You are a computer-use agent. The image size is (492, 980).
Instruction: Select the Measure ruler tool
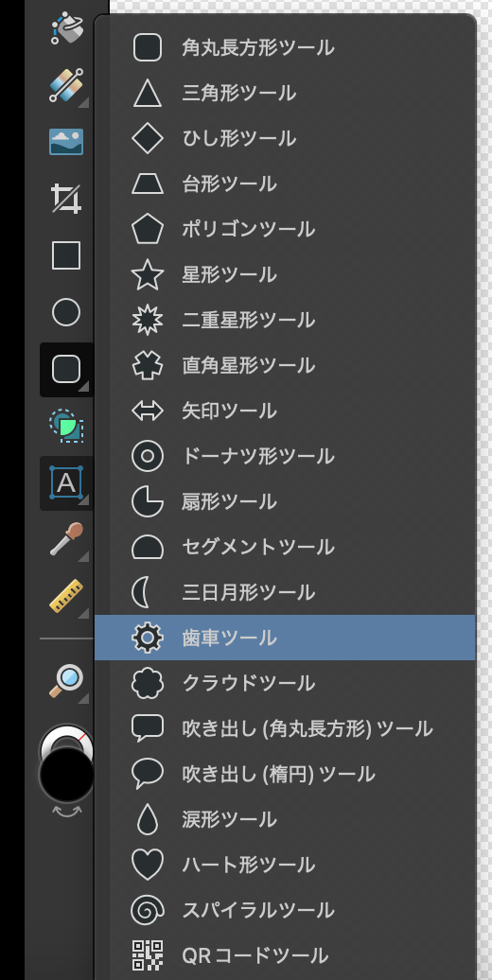click(66, 596)
